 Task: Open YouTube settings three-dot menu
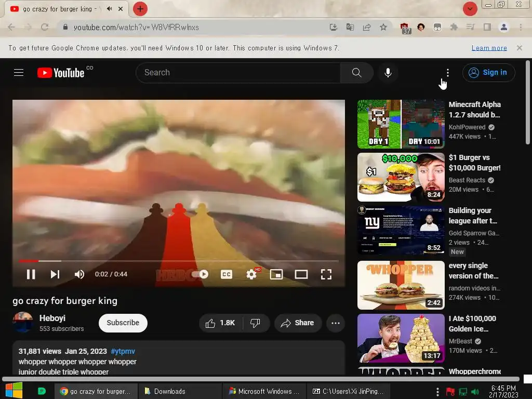447,73
